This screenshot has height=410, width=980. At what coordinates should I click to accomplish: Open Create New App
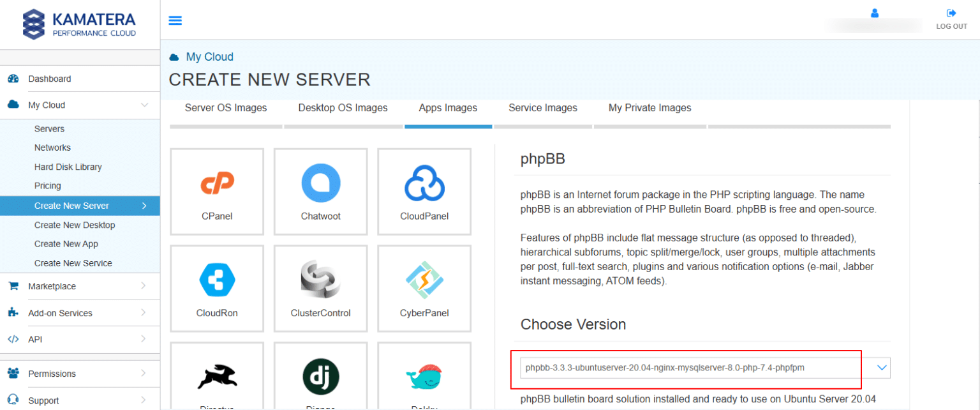(66, 244)
